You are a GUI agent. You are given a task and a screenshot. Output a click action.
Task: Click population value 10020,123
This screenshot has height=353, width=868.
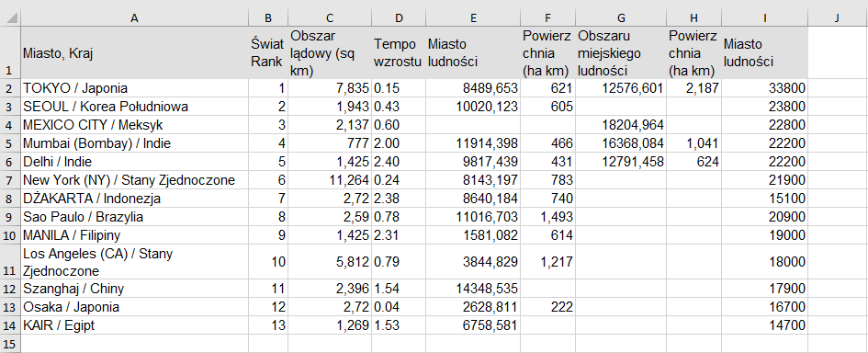point(473,107)
